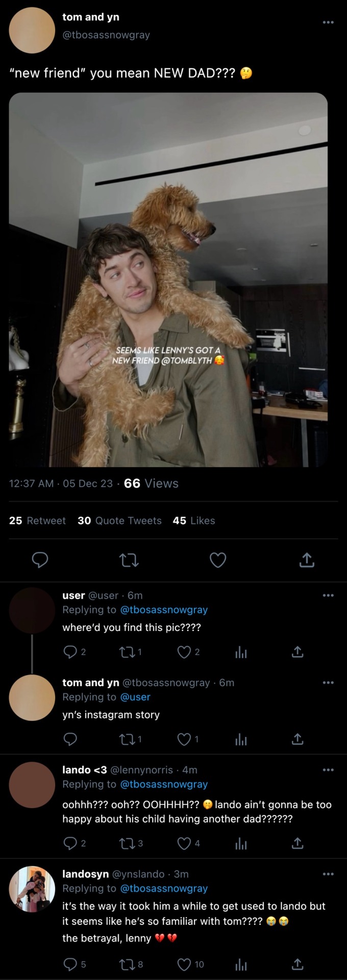Image resolution: width=347 pixels, height=980 pixels.
Task: Like landosyn's betrayal reply
Action: pos(184,964)
